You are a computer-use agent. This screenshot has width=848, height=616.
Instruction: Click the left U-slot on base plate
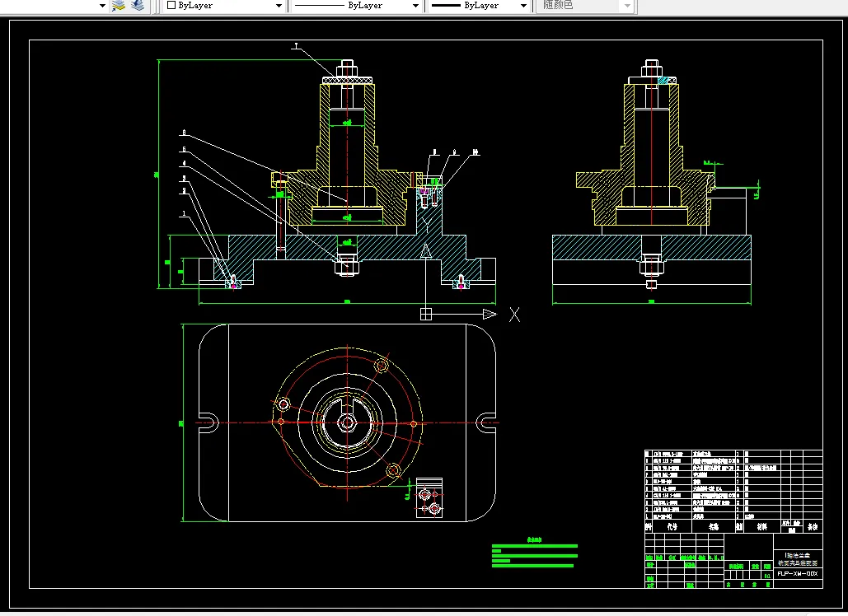[x=208, y=422]
